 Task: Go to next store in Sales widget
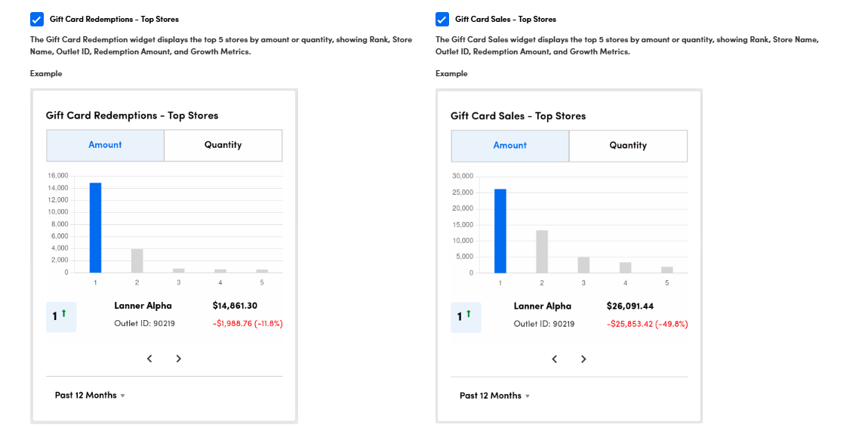pos(583,359)
